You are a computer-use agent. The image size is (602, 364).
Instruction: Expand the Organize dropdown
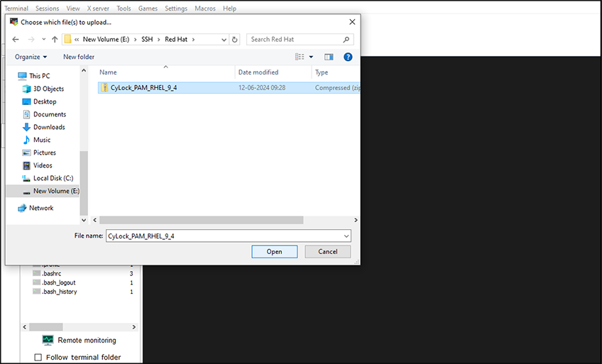(x=31, y=57)
